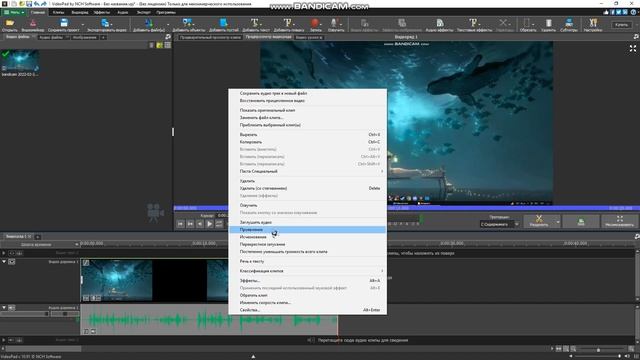Add a new sequence with plus tab
Image resolution: width=640 pixels, height=360 pixels.
(x=38, y=237)
